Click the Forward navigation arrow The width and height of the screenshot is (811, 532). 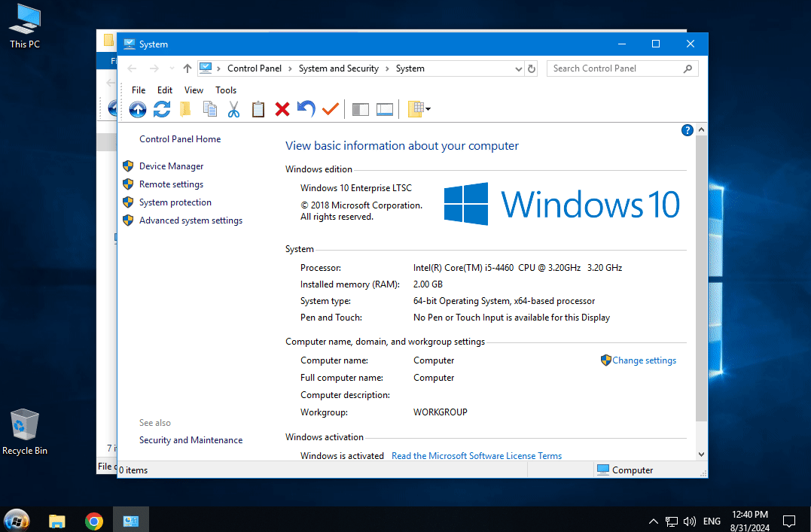coord(154,68)
